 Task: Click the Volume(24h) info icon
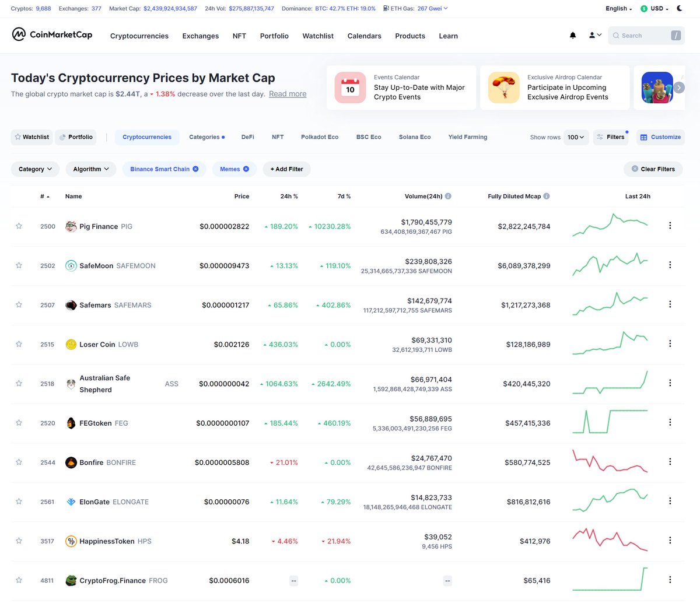click(448, 197)
